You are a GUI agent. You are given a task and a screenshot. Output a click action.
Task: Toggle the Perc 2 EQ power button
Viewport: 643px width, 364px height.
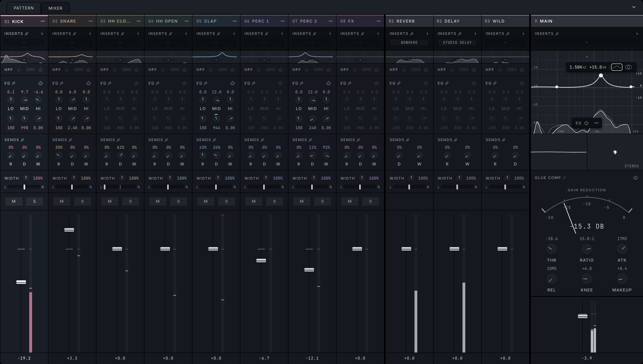click(329, 83)
